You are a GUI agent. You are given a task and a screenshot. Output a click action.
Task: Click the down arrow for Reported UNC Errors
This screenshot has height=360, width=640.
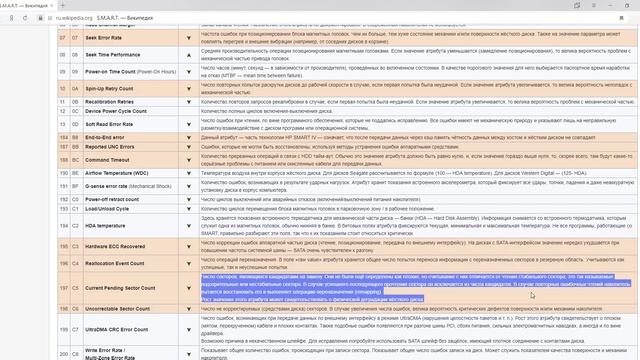pyautogui.click(x=189, y=147)
